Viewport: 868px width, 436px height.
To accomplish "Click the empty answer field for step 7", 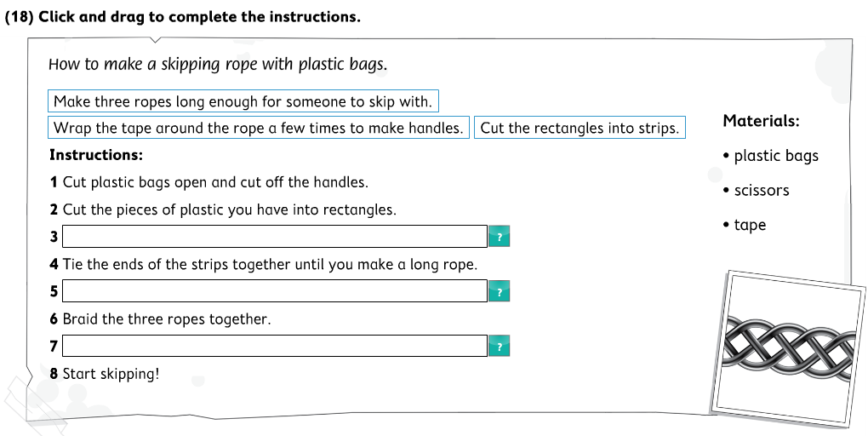I will click(274, 346).
